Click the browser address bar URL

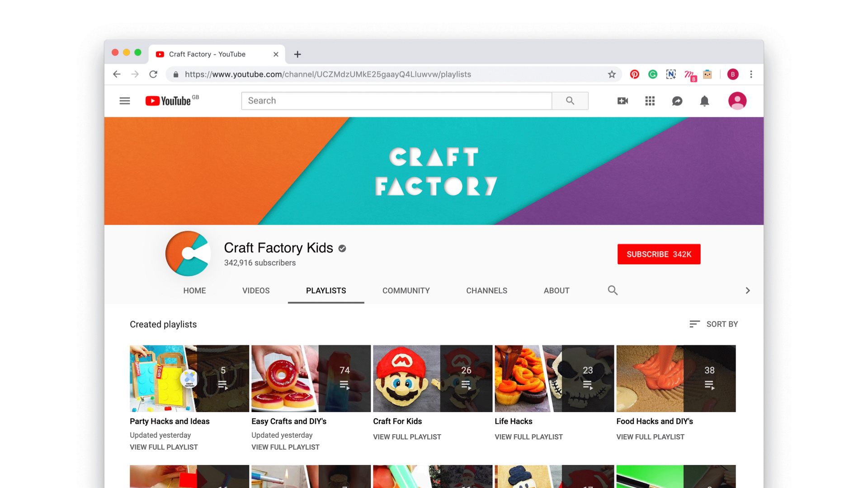(328, 74)
